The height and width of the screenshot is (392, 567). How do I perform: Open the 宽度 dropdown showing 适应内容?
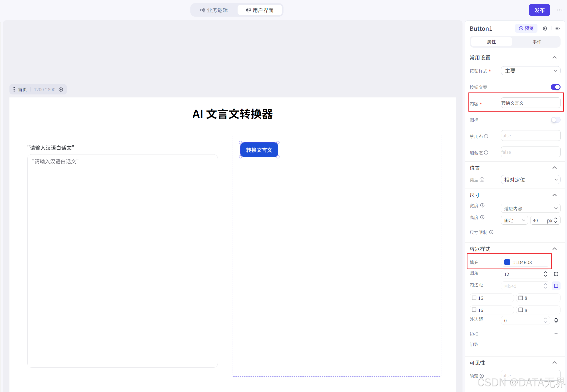(x=531, y=209)
